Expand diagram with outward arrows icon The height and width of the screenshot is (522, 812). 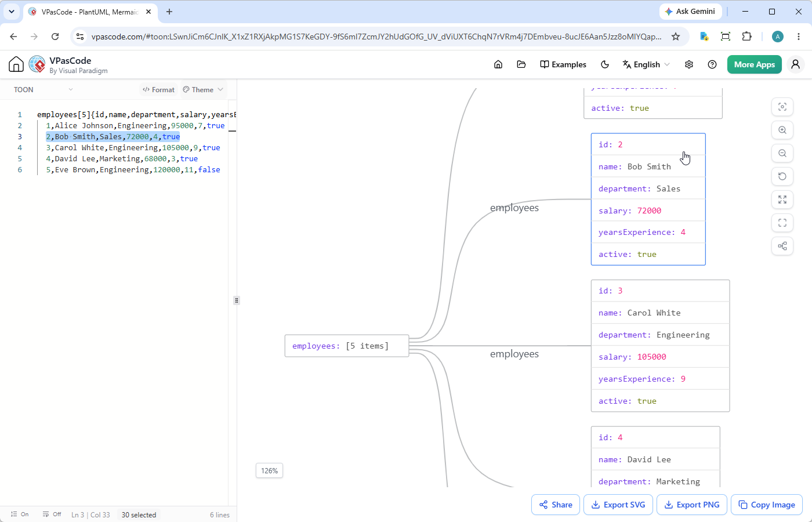(x=782, y=200)
